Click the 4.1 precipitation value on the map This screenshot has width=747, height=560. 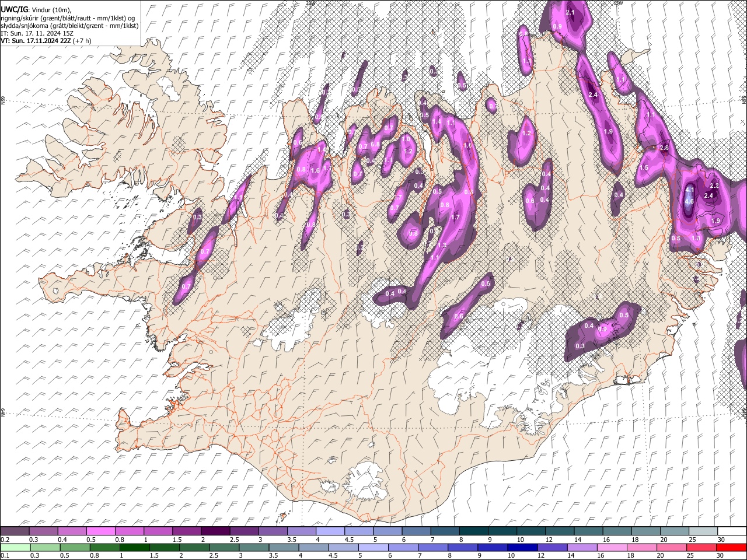(x=689, y=190)
